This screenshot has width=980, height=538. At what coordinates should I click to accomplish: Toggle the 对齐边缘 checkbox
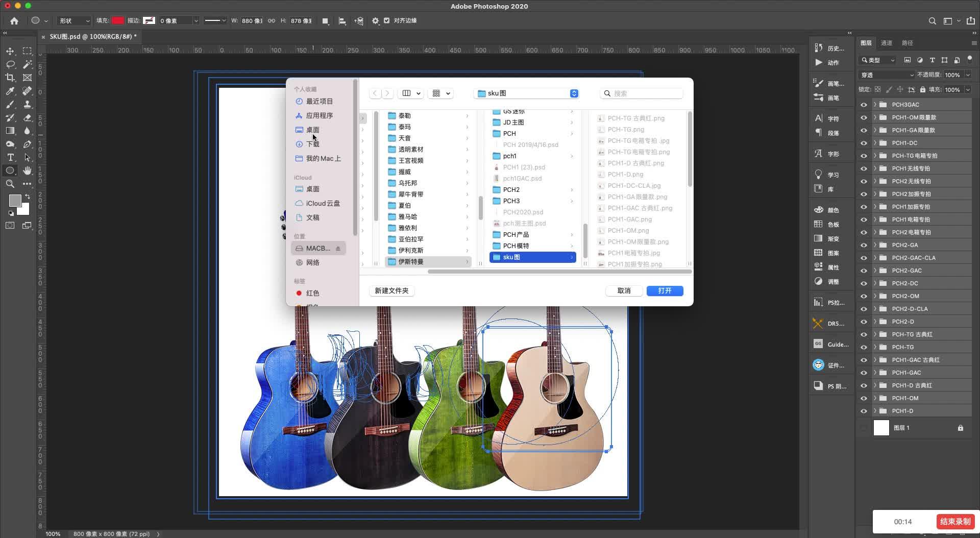coord(386,21)
